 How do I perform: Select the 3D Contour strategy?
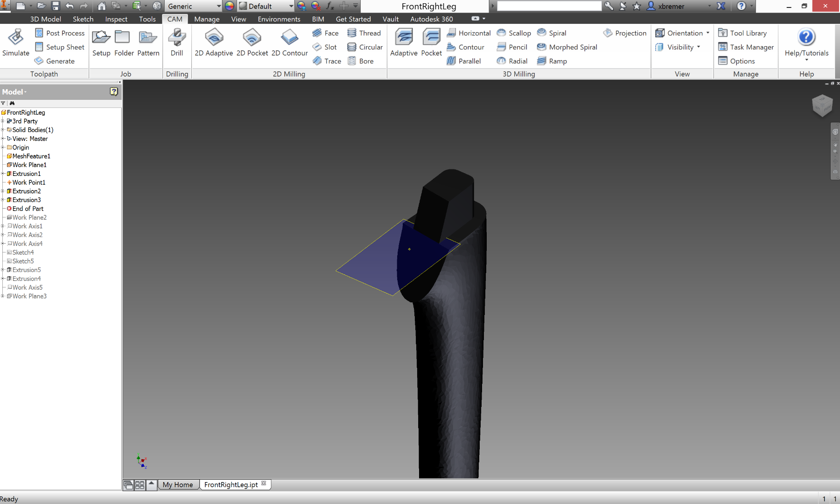(465, 47)
